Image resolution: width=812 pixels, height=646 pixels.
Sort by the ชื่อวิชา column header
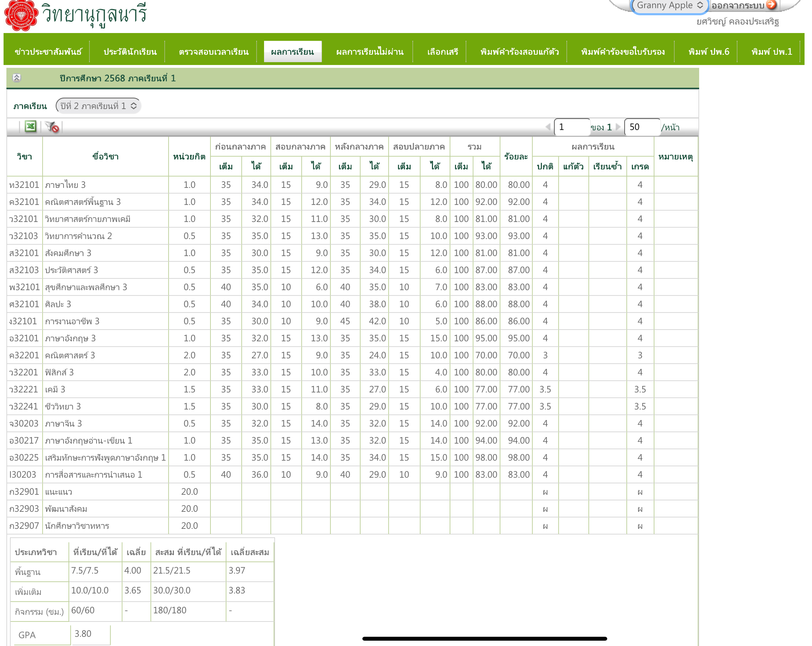(x=105, y=156)
